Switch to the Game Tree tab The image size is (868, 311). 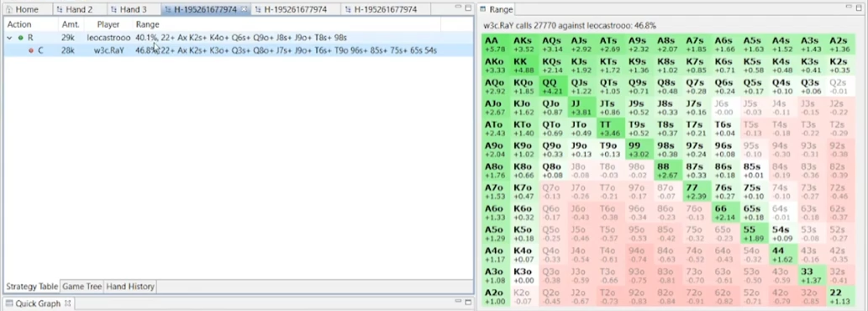(x=82, y=286)
